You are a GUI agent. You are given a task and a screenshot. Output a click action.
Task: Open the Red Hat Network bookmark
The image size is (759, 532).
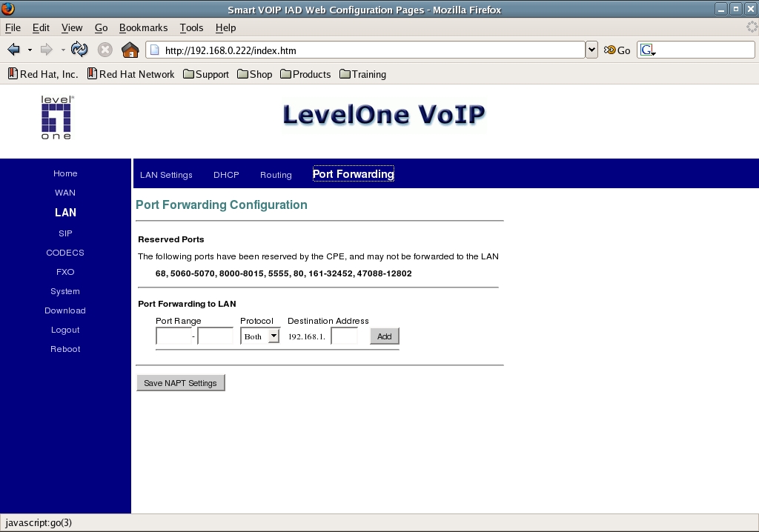(x=130, y=74)
